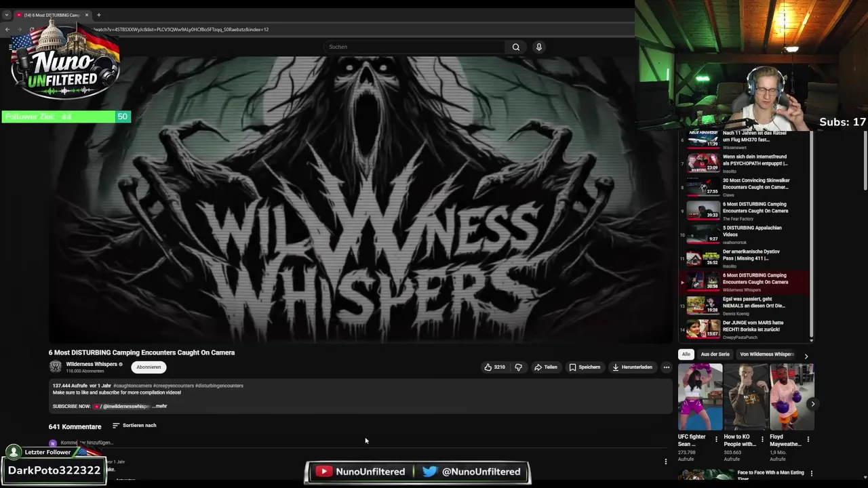Select the Aus der Serie chip
This screenshot has width=868, height=488.
715,354
